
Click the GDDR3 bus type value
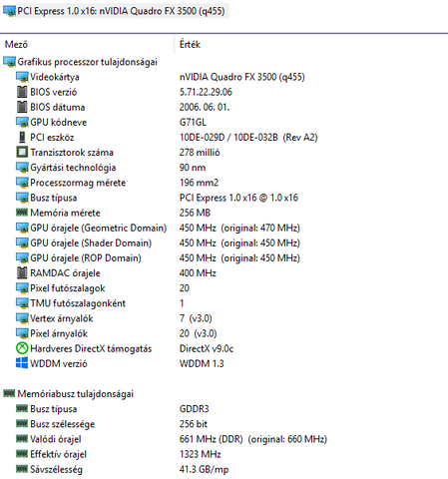195,409
